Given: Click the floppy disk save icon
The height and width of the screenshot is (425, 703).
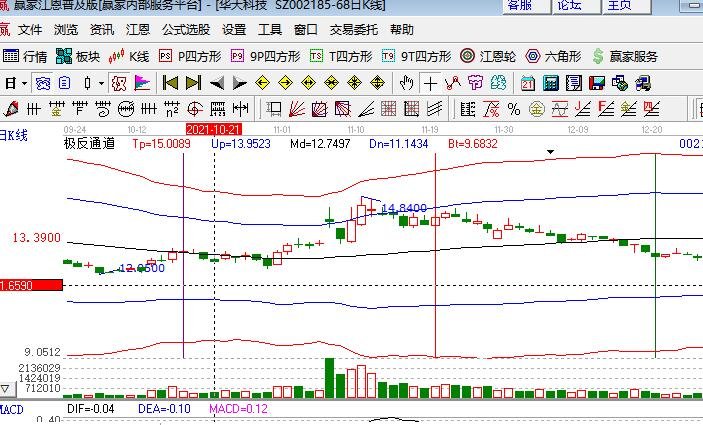Looking at the screenshot, I should point(597,83).
